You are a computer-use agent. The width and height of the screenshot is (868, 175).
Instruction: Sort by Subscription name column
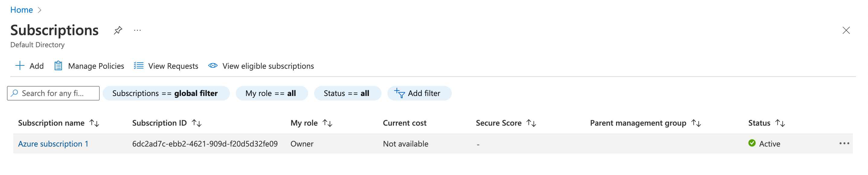[x=94, y=123]
